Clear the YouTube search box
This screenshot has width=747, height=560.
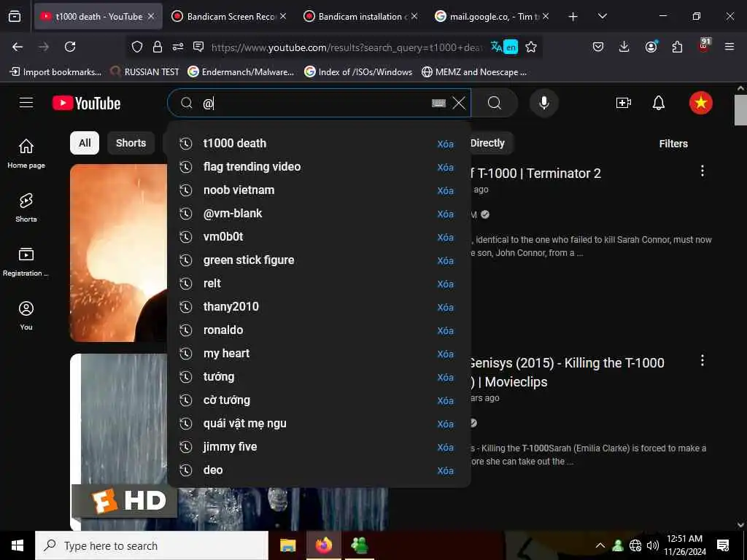[459, 103]
